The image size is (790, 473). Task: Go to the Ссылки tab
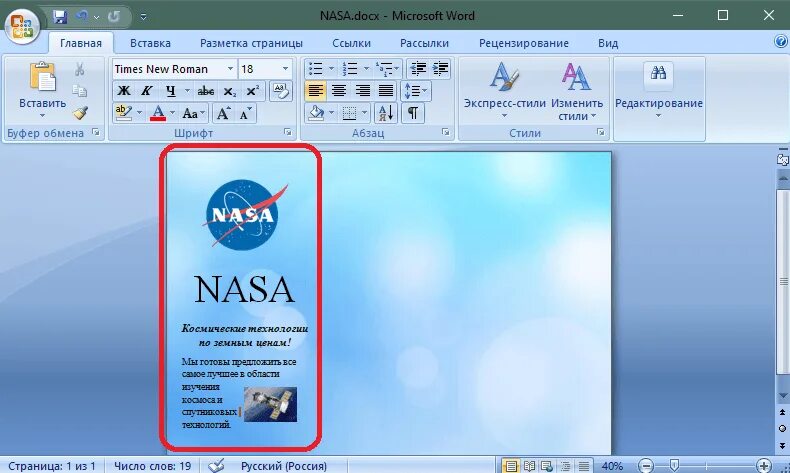351,43
